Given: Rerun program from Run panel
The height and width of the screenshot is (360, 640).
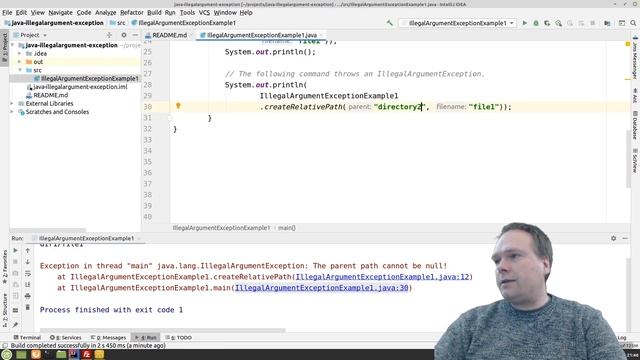Looking at the screenshot, I should tap(15, 250).
